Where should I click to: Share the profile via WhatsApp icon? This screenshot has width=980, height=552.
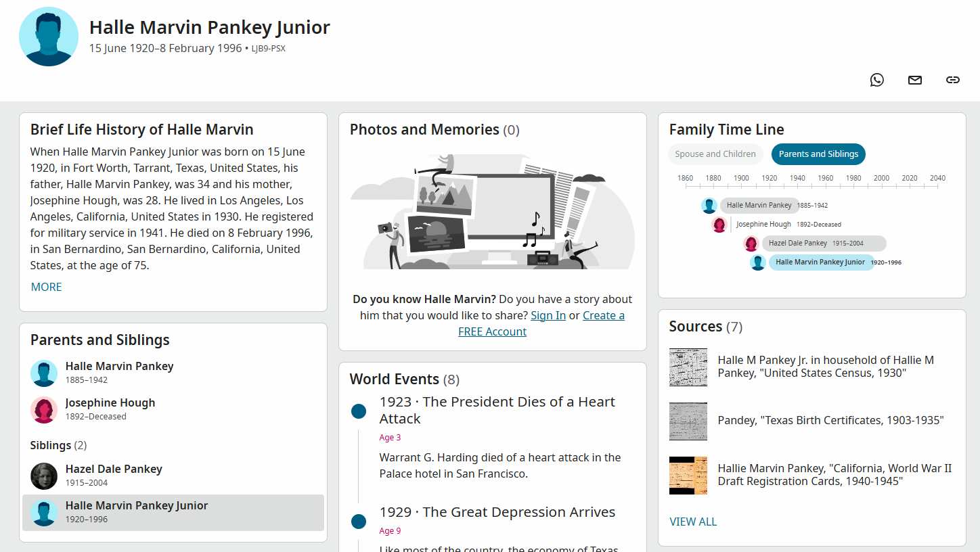[877, 80]
